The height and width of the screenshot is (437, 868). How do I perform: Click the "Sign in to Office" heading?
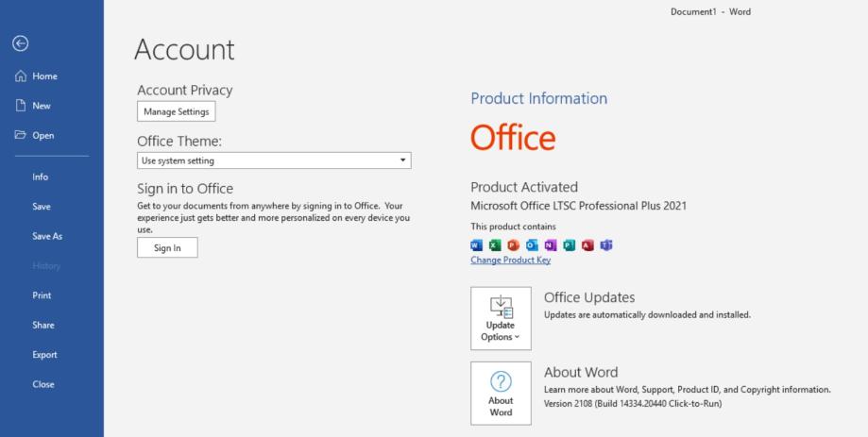click(x=185, y=189)
